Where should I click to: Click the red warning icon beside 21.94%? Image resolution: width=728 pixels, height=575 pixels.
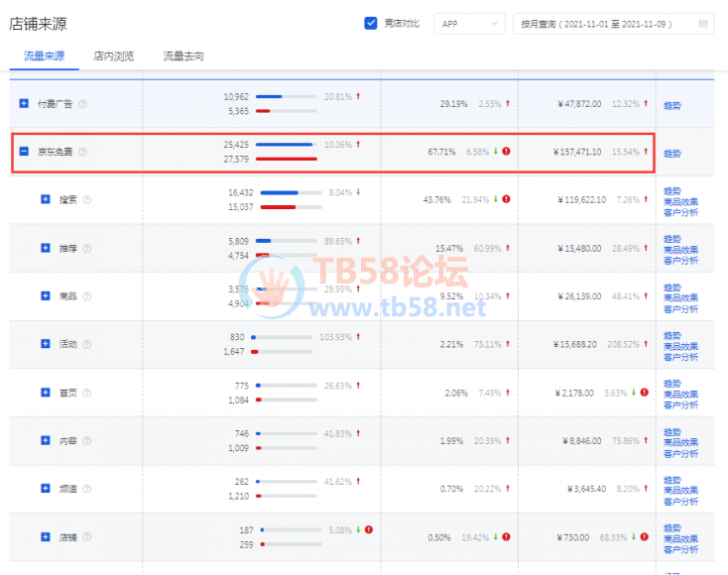(x=506, y=199)
